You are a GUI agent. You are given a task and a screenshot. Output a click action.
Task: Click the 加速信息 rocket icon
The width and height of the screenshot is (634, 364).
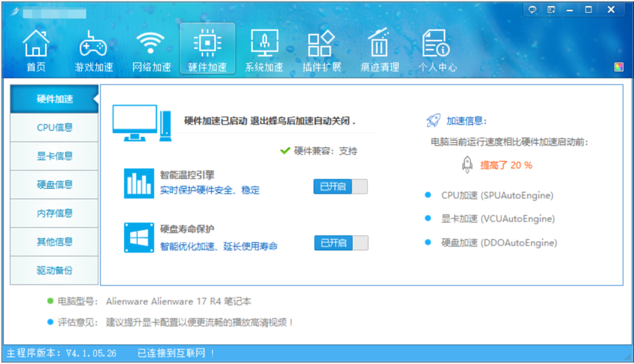(x=433, y=120)
